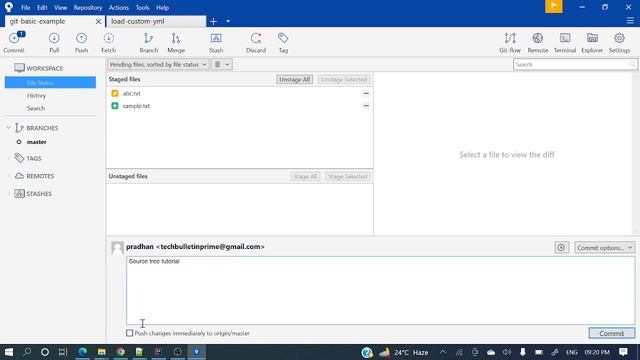Open Chrome in the taskbar
Image resolution: width=640 pixels, height=360 pixels.
(120, 352)
